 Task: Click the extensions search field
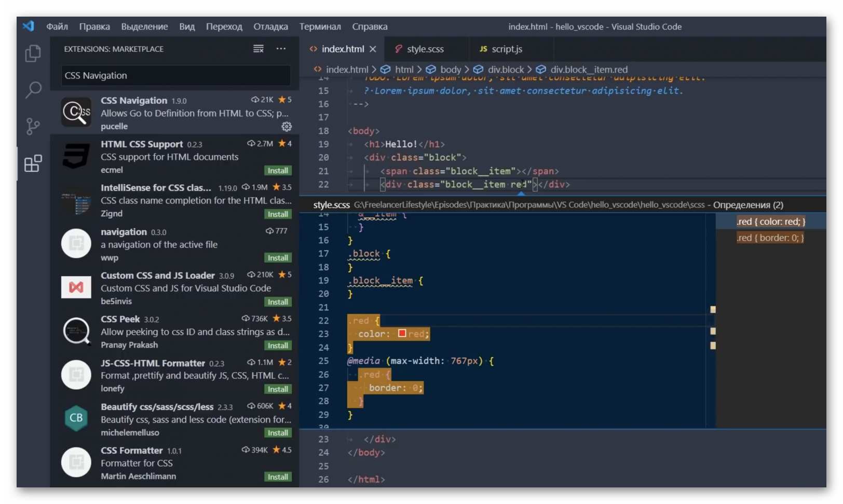pos(176,75)
